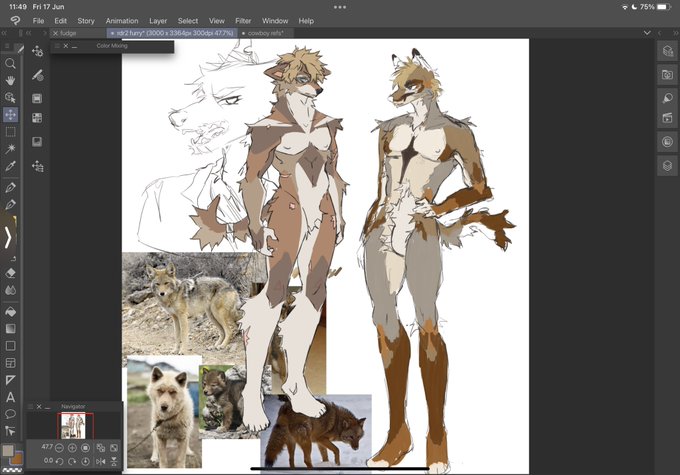This screenshot has width=680, height=475.
Task: Open the Layer menu
Action: (158, 21)
